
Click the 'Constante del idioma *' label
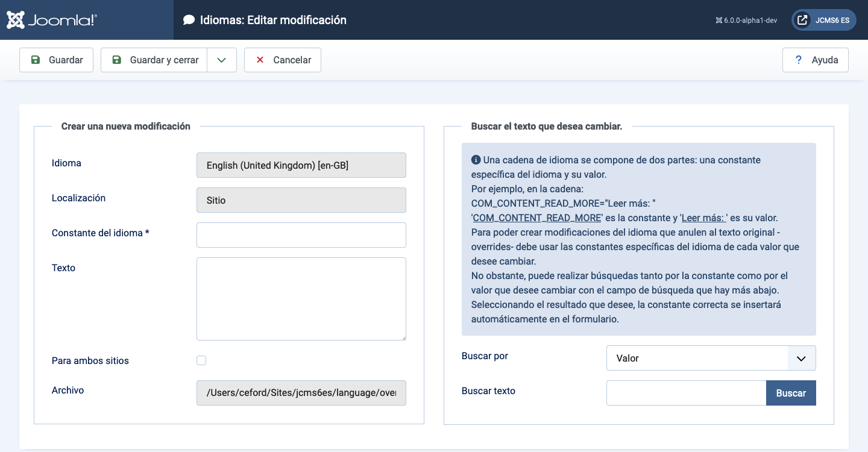click(x=101, y=233)
